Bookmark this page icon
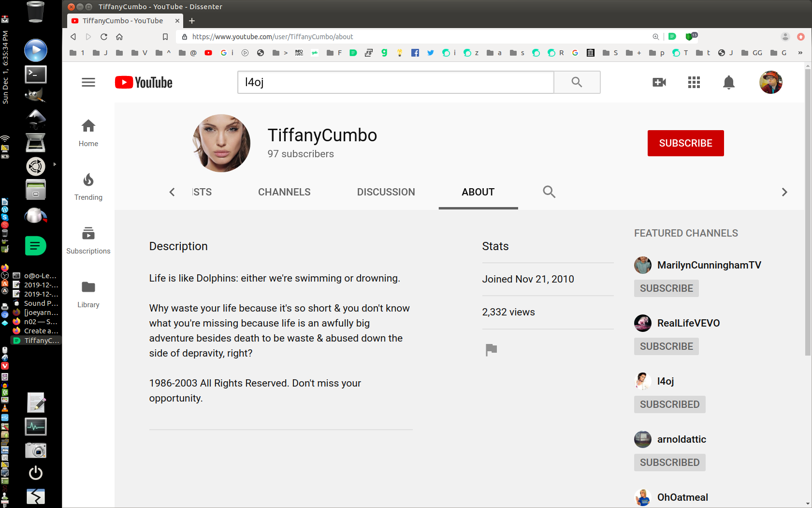 click(165, 37)
